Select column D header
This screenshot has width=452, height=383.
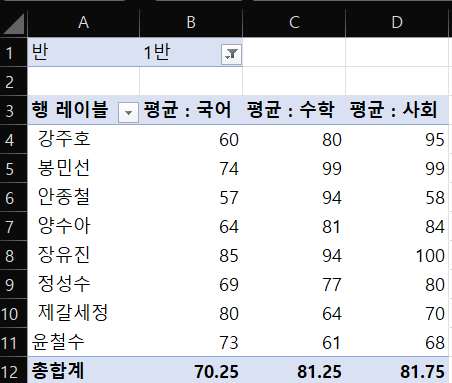point(397,23)
